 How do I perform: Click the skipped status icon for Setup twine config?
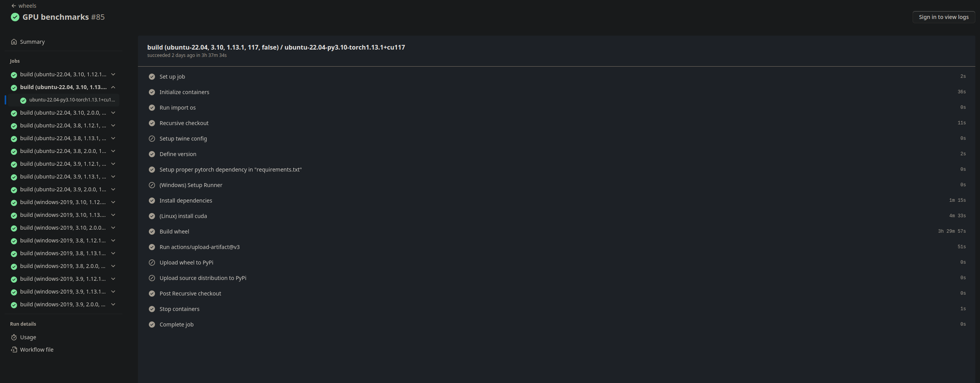point(152,139)
